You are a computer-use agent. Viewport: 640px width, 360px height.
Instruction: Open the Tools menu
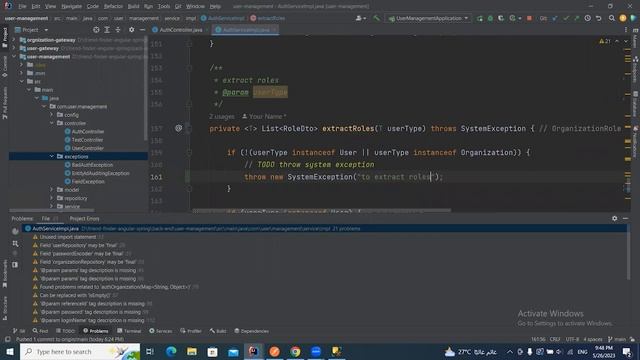click(164, 7)
